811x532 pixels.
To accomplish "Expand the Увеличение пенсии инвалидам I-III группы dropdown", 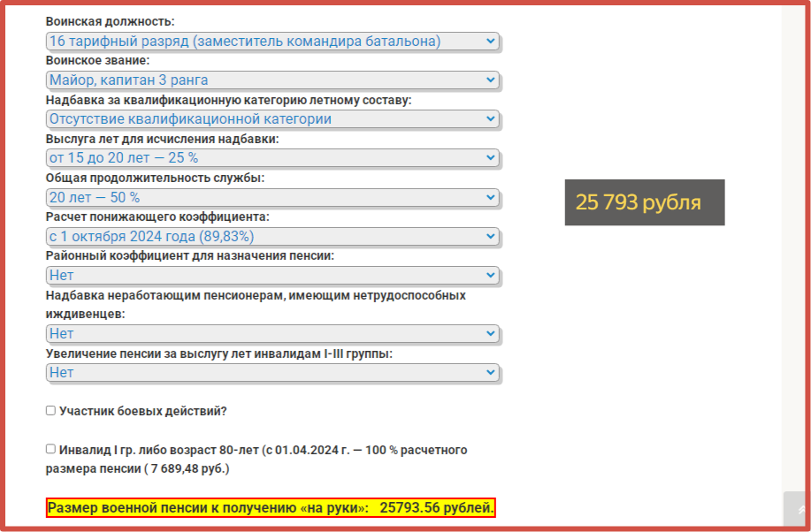I will tap(272, 372).
